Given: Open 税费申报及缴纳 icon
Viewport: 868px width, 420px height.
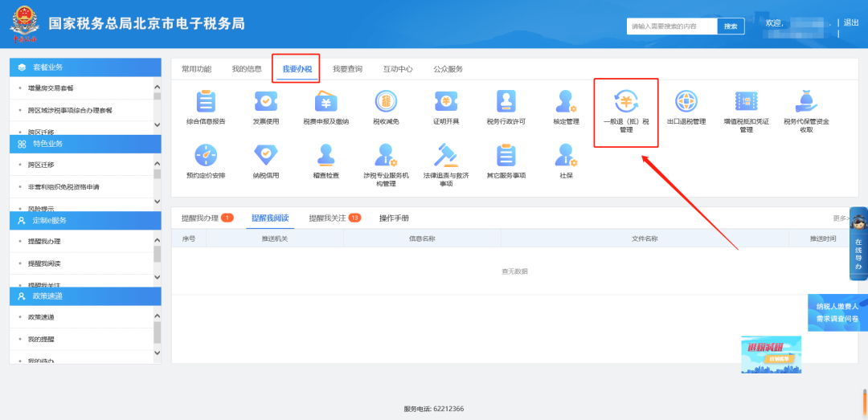Looking at the screenshot, I should tap(326, 102).
